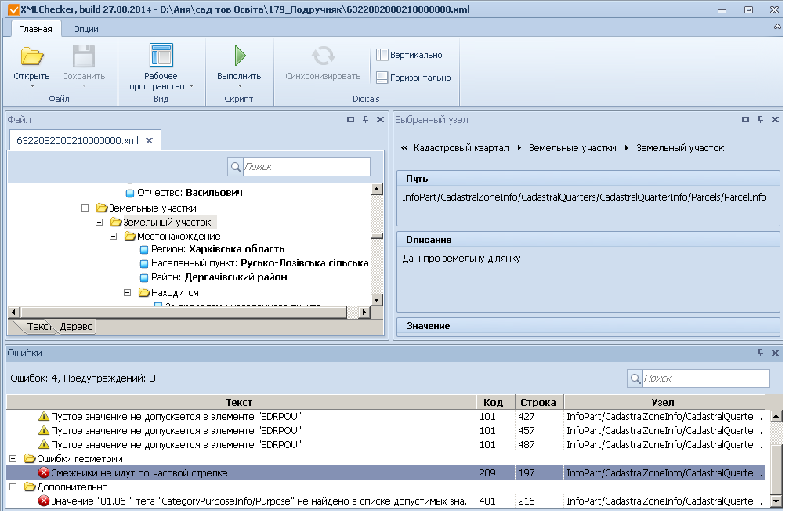Select the CategoryPurposeInfo/Purpose error row
Image resolution: width=789 pixels, height=532 pixels.
point(385,501)
